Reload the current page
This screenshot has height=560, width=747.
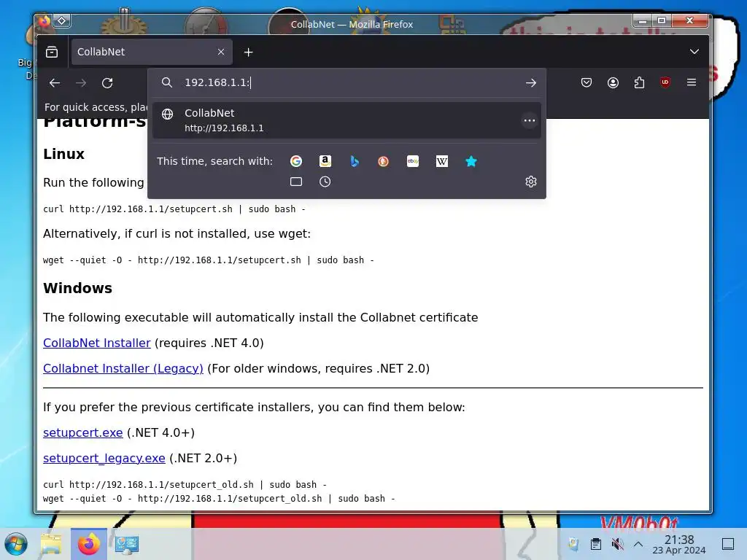[107, 83]
